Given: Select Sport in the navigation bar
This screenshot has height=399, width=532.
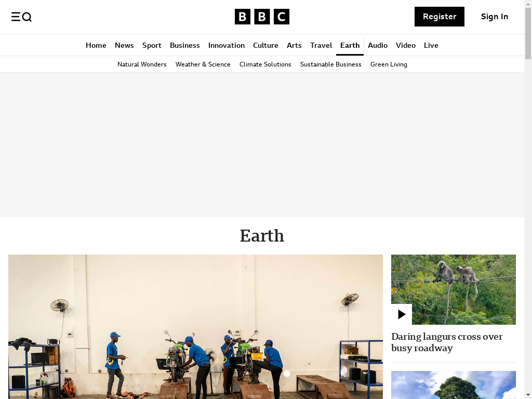Looking at the screenshot, I should (x=152, y=45).
